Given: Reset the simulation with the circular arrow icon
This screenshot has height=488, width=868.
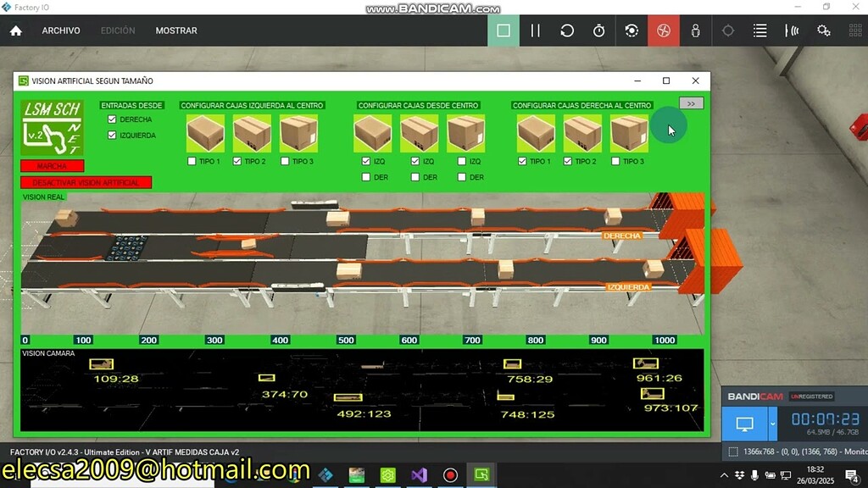Looking at the screenshot, I should (x=567, y=30).
